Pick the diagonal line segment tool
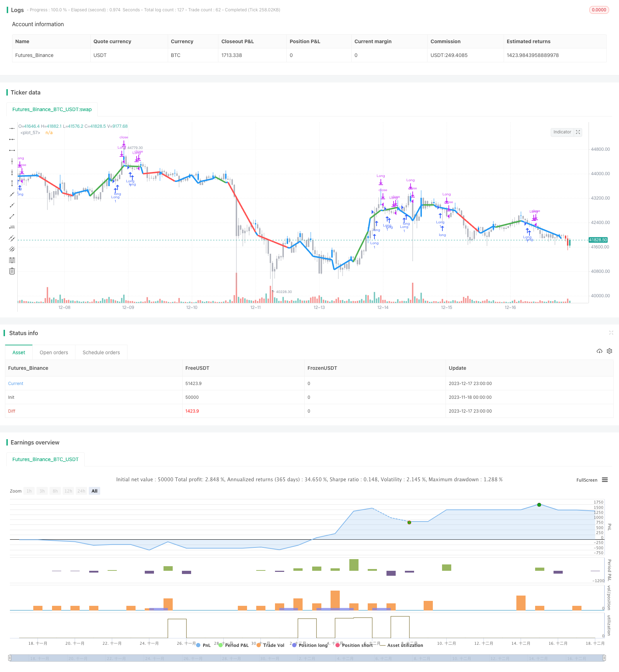The image size is (619, 672). tap(12, 216)
